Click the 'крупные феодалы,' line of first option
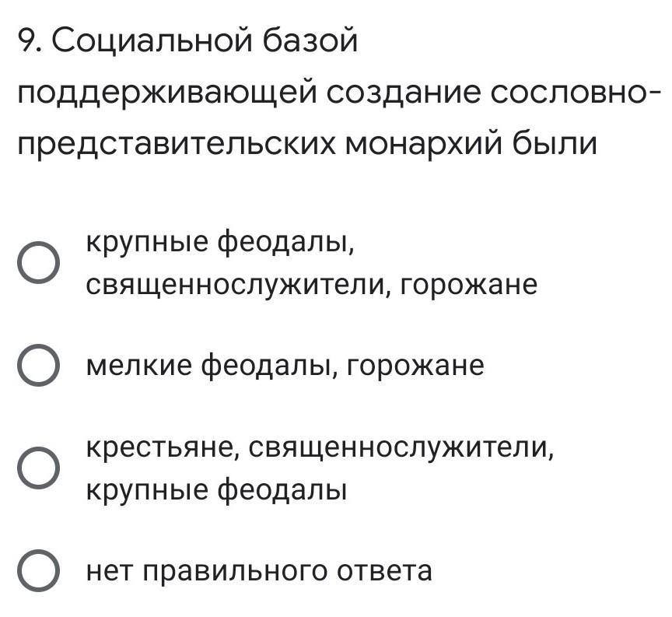The width and height of the screenshot is (672, 617). [221, 243]
